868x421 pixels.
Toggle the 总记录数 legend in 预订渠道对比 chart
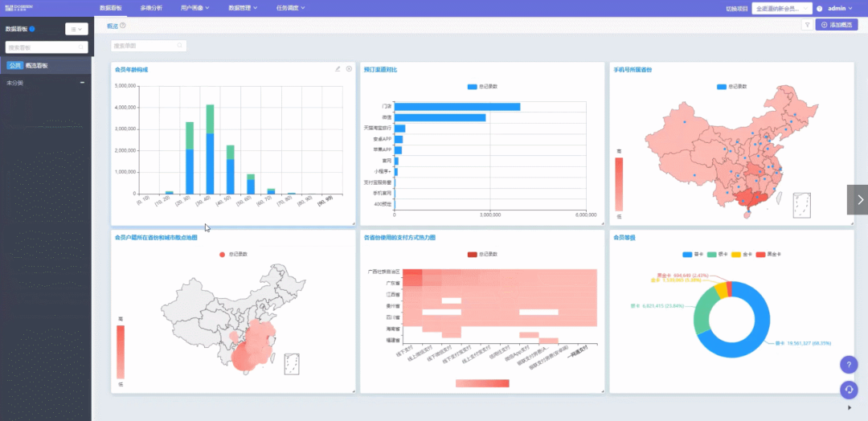[x=482, y=87]
